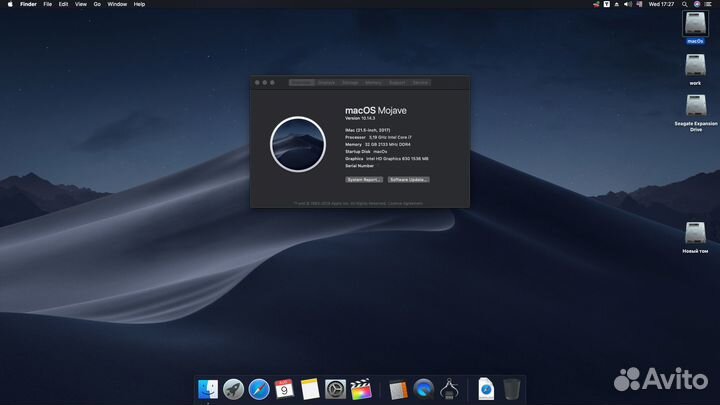Open the Dock icon between Final Cut Pro and QuickTime
Viewport: 720px width, 405px height.
click(398, 389)
